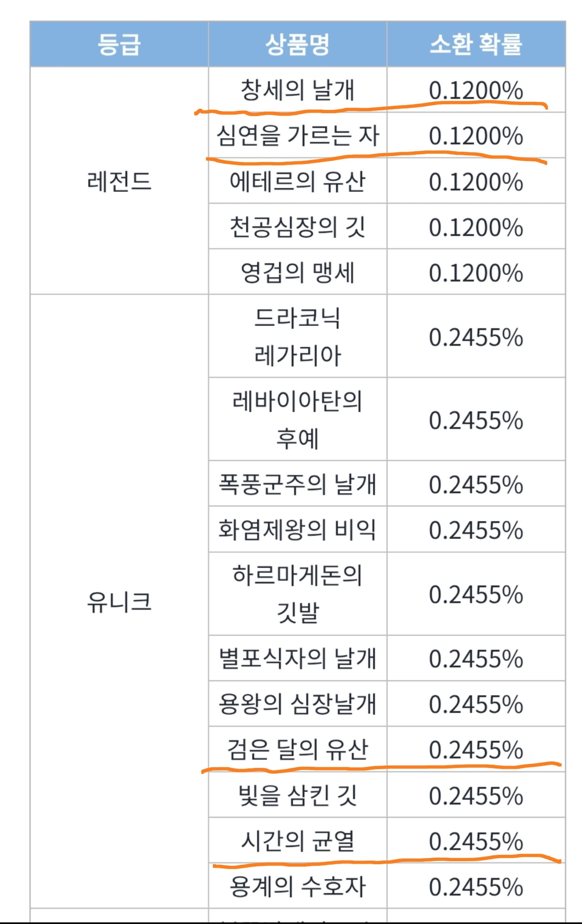Select the 화염제왕의 비익 item cell
The width and height of the screenshot is (582, 924).
coord(297,529)
